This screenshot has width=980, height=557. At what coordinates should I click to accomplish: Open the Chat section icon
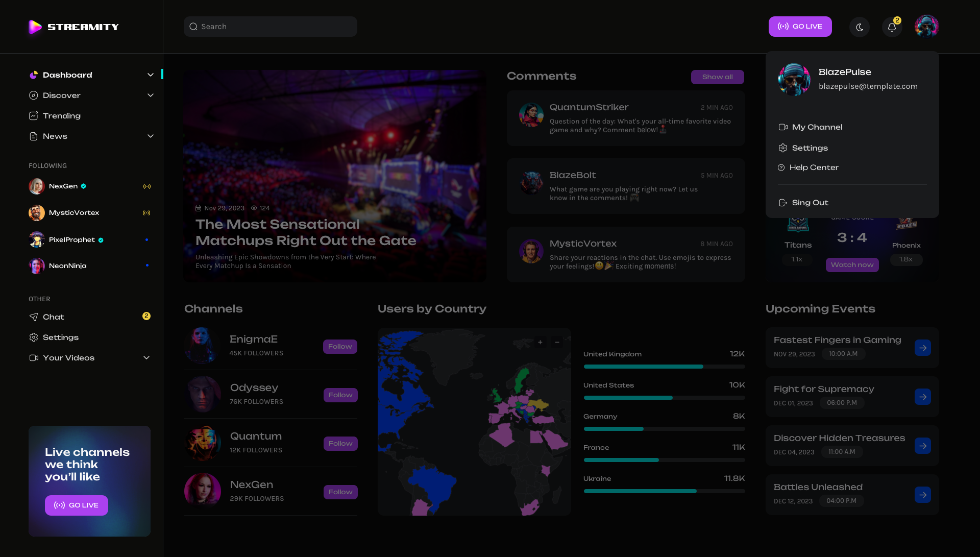coord(33,317)
